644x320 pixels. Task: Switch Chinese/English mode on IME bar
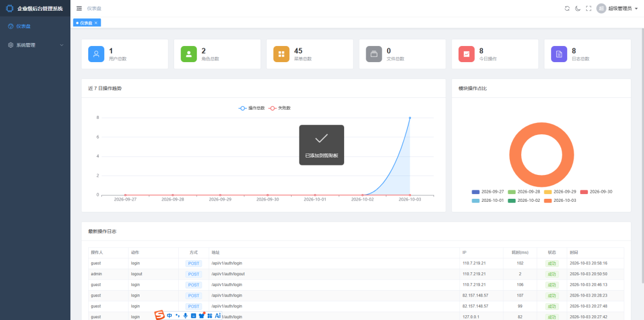(x=169, y=316)
